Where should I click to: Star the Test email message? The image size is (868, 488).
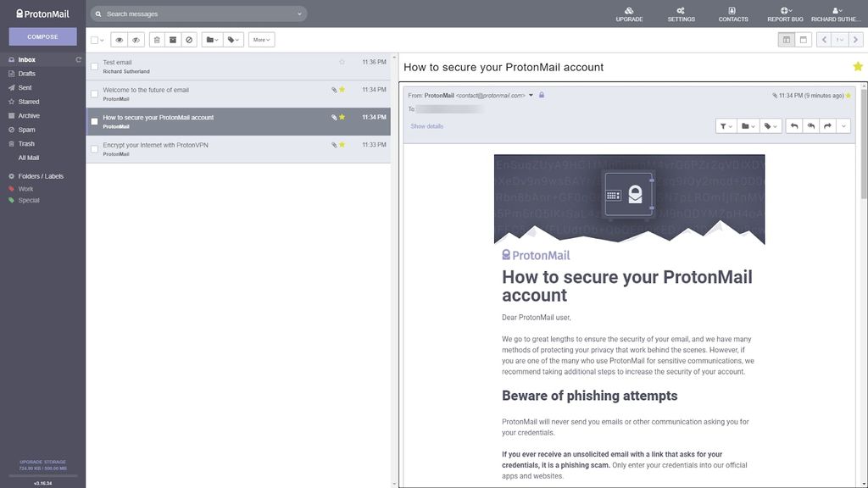(x=342, y=61)
